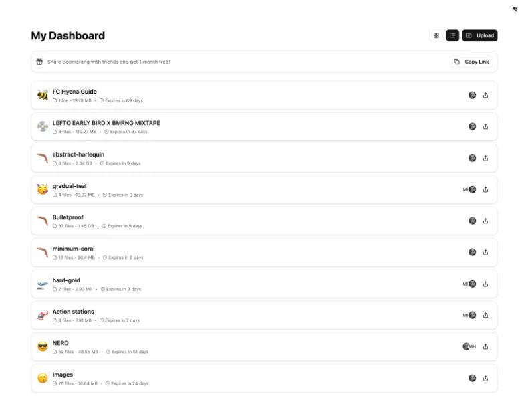
Task: Click the member avatars on NERD row
Action: click(469, 346)
